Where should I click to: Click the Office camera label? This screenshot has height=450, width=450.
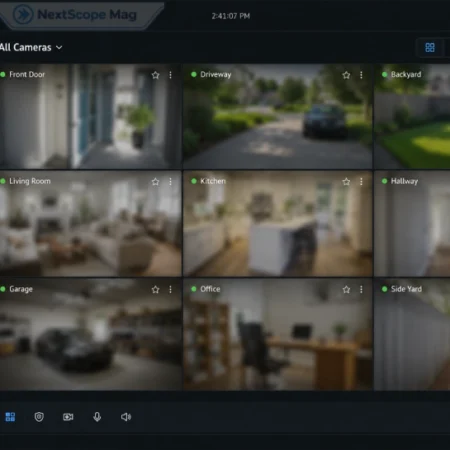(210, 289)
